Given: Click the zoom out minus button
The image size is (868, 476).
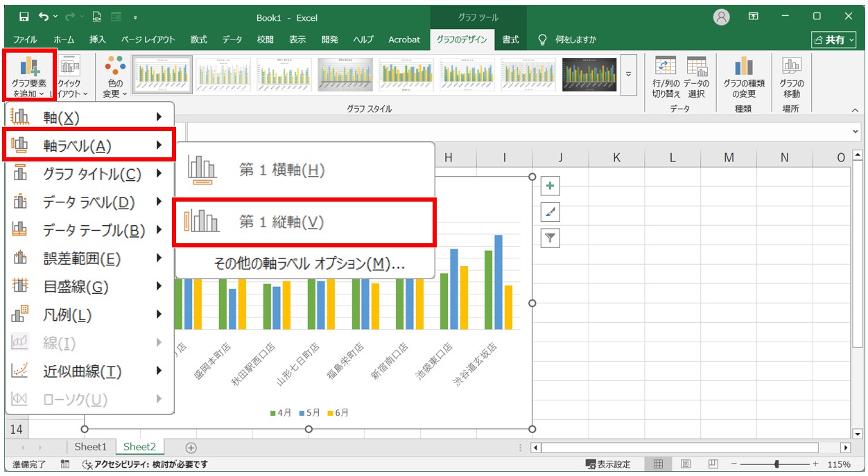Looking at the screenshot, I should [x=734, y=464].
